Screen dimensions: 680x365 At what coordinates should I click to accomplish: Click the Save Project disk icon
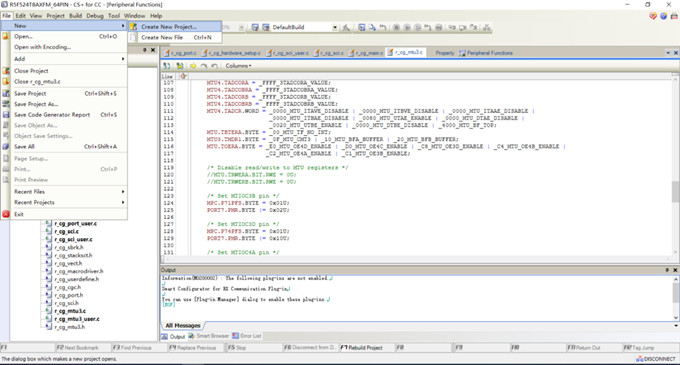pos(6,93)
